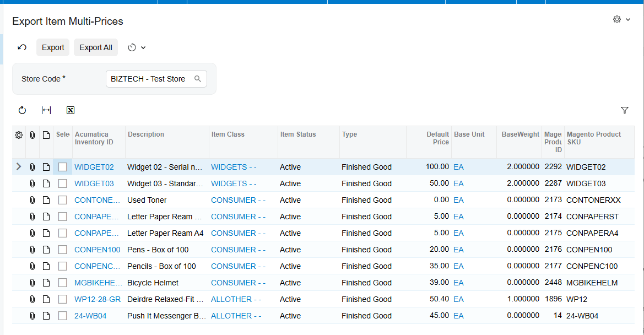Tick the Used Toner row checkbox

point(62,200)
